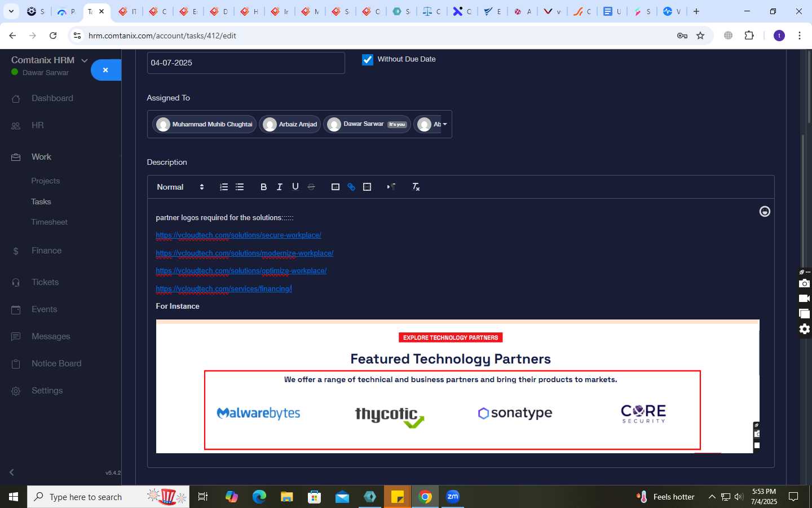Bookmark this page with star icon
The width and height of the screenshot is (812, 508).
tap(700, 36)
